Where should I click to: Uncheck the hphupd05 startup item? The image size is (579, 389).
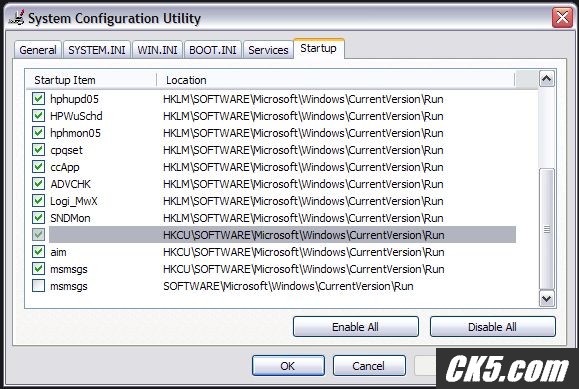(x=38, y=99)
